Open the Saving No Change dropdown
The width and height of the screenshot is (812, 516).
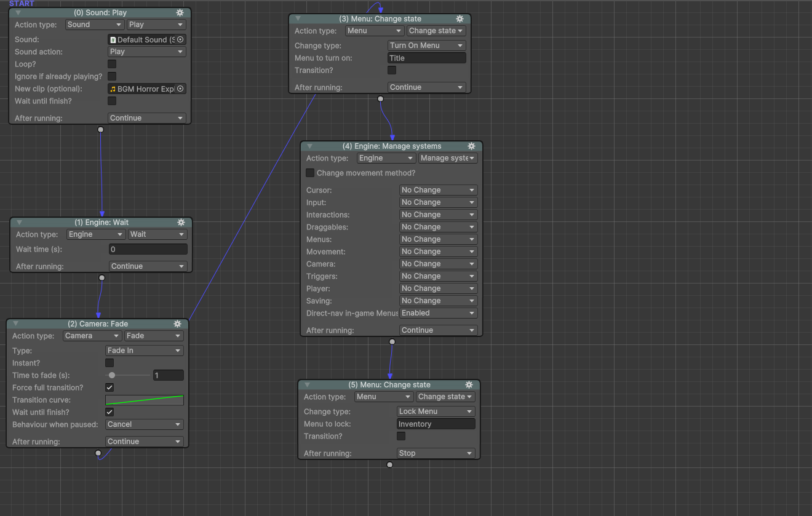(x=438, y=301)
